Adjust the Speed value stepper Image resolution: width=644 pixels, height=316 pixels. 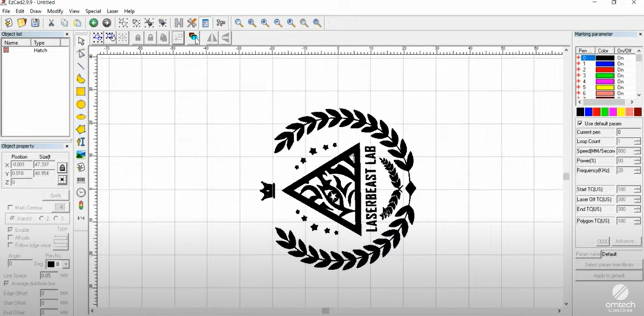(x=637, y=151)
